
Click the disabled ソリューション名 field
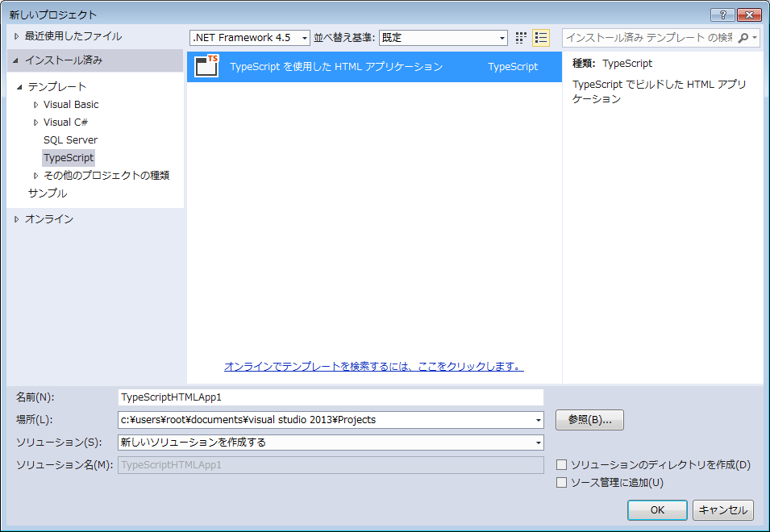point(331,465)
